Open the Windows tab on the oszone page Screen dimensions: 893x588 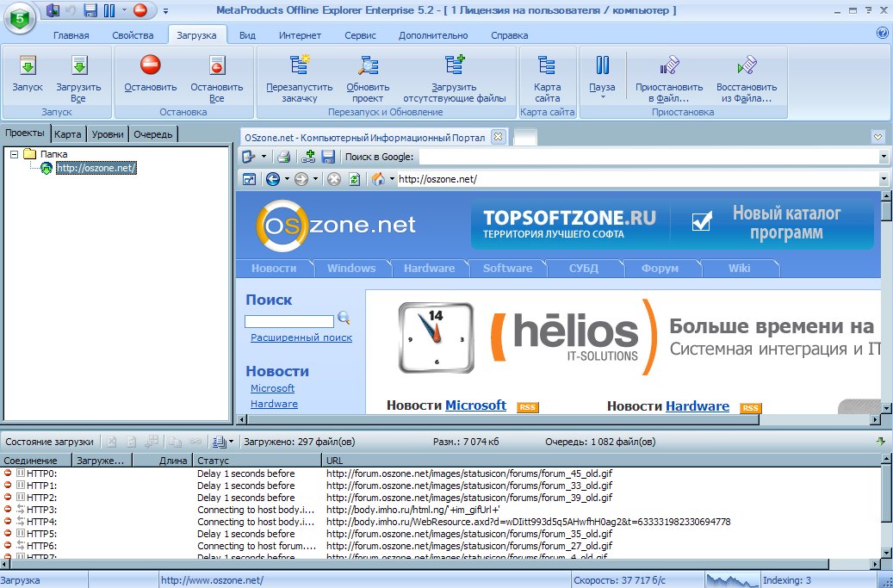[351, 268]
